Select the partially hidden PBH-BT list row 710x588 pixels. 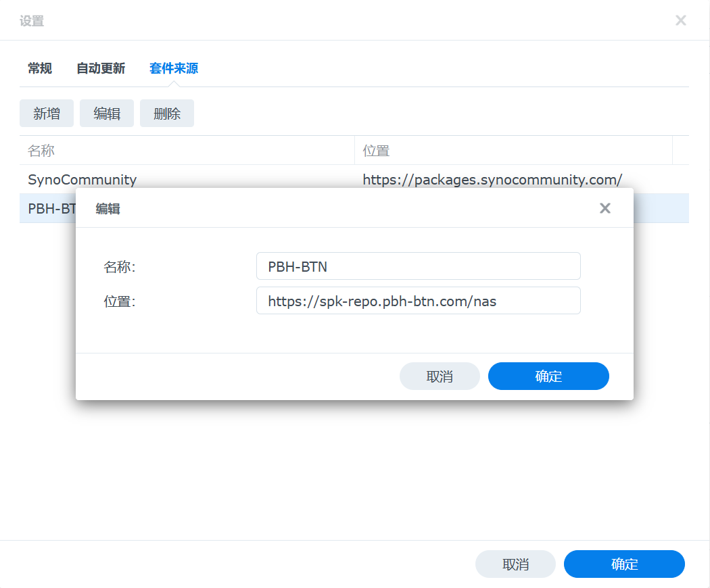(x=47, y=209)
